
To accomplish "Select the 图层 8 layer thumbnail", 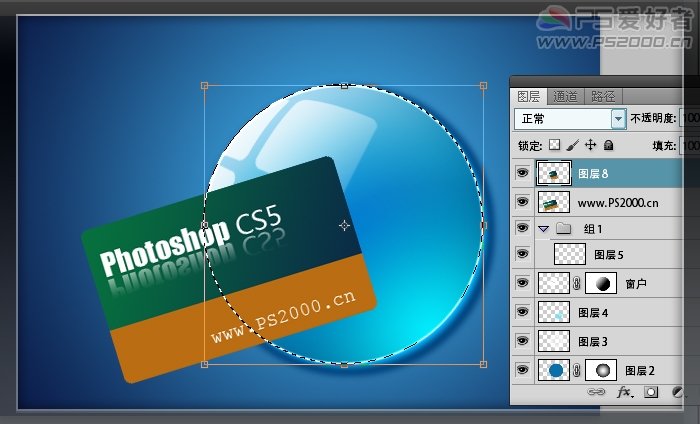I will point(554,173).
